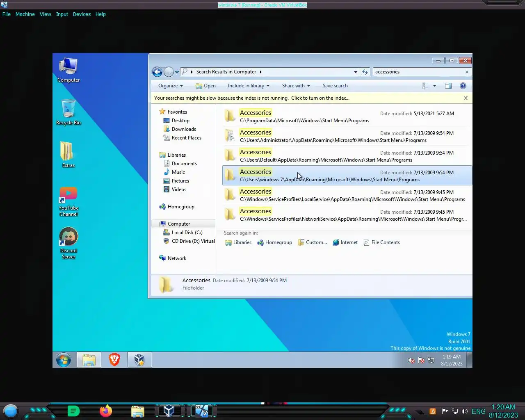
Task: Open the VirtualBox Machine menu
Action: (25, 14)
